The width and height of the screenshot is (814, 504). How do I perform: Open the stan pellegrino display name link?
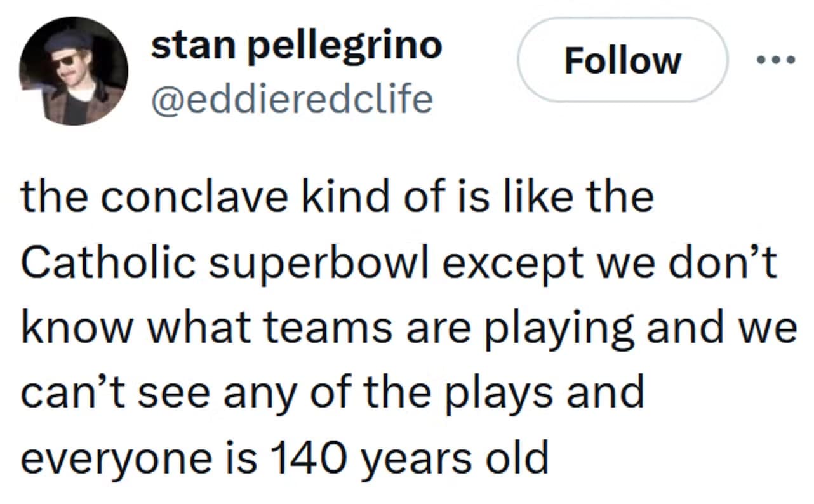pyautogui.click(x=296, y=46)
